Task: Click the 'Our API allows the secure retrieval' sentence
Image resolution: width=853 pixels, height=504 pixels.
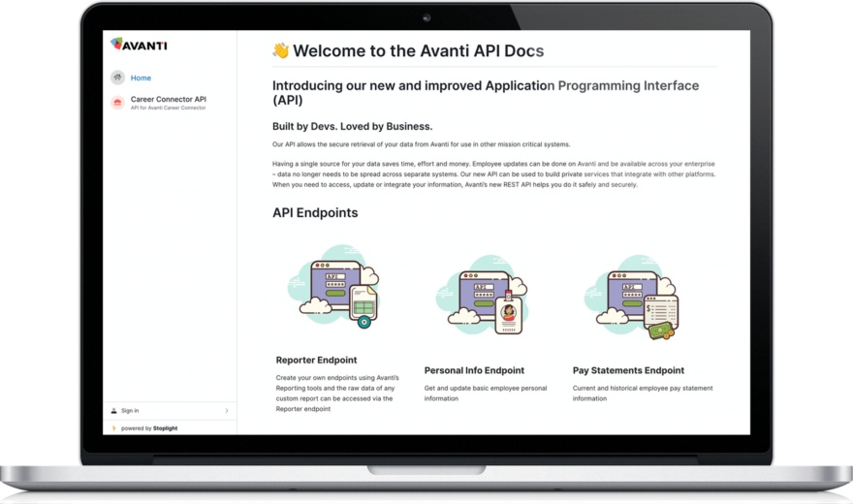Action: coord(421,144)
